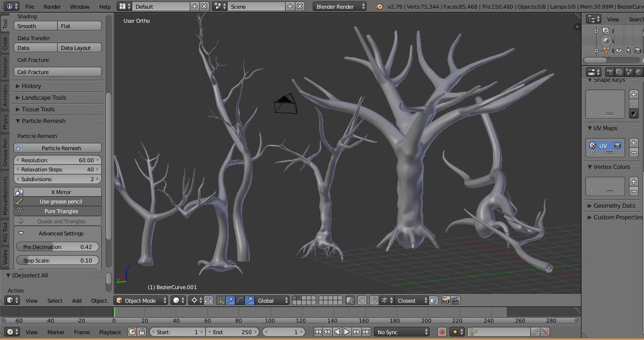Screen dimensions: 644x340
Task: Toggle proportional editing circle icon
Action: (362, 300)
